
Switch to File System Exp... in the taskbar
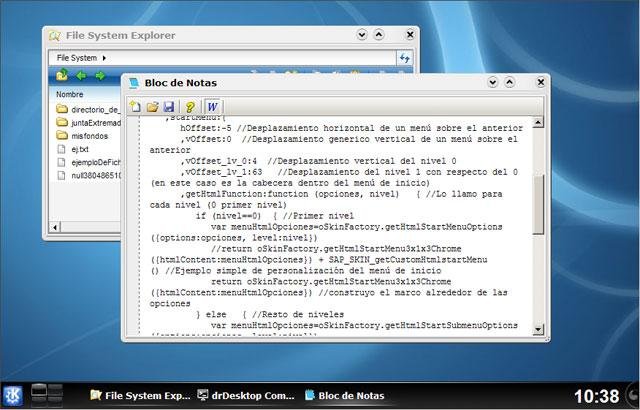pyautogui.click(x=140, y=395)
